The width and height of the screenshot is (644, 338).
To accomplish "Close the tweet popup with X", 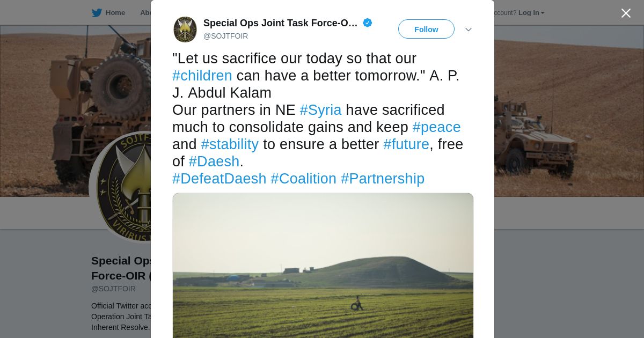I will tap(626, 13).
